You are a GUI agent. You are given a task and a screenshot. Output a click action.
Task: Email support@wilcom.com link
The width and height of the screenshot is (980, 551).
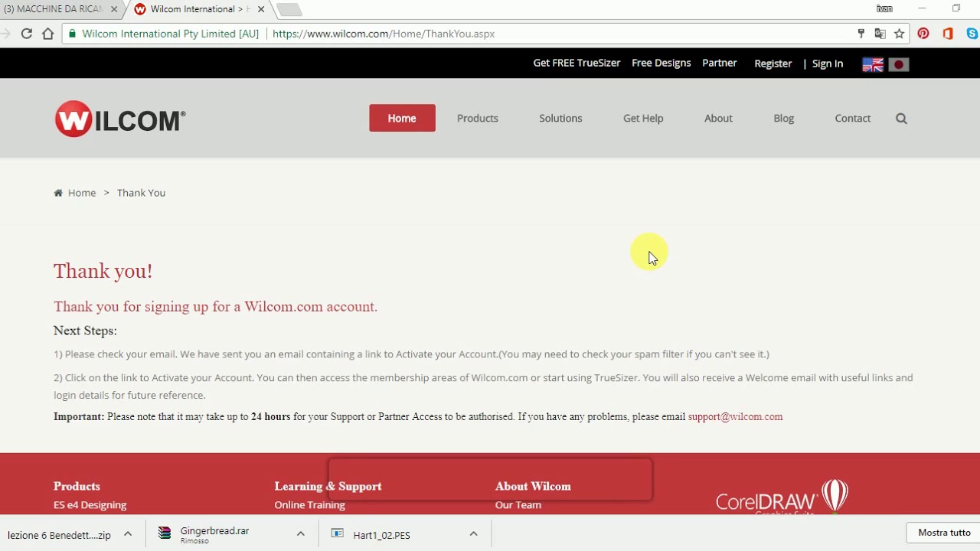pyautogui.click(x=735, y=416)
